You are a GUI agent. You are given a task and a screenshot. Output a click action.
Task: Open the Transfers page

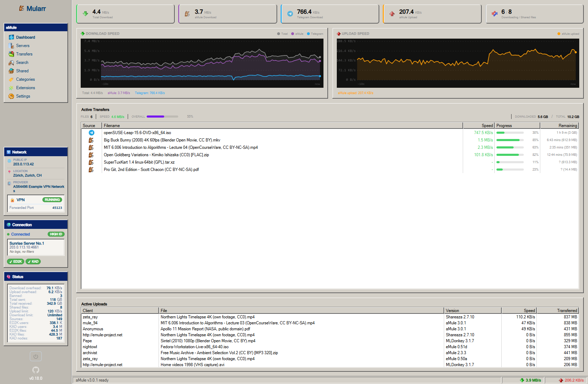tap(24, 54)
